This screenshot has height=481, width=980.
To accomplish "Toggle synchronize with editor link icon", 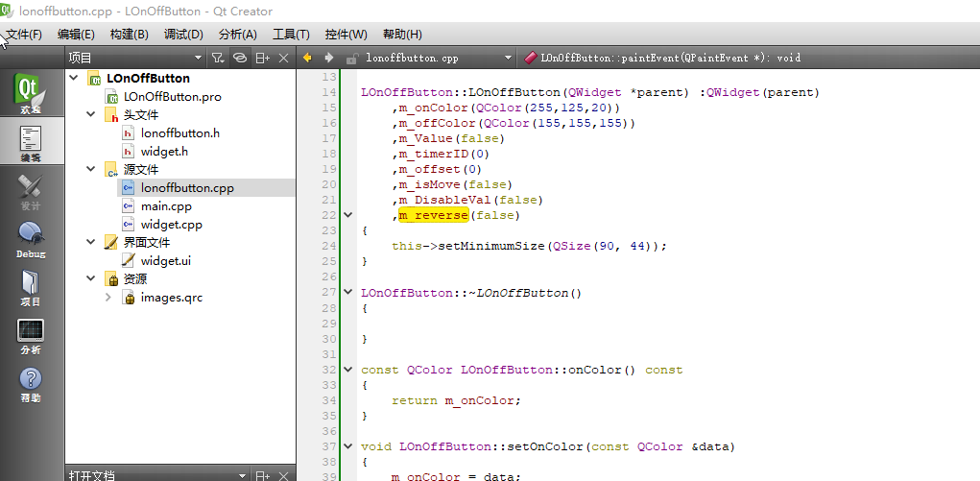I will (x=240, y=58).
